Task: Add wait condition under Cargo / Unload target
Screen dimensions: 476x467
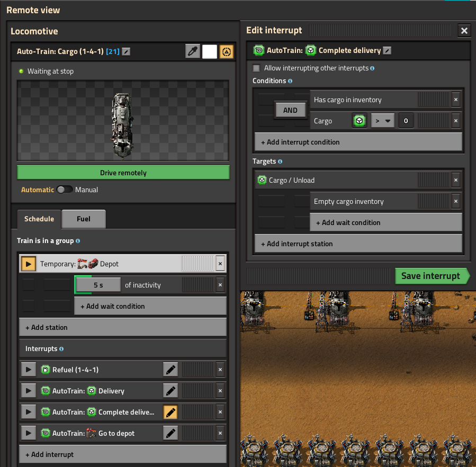Action: click(386, 222)
